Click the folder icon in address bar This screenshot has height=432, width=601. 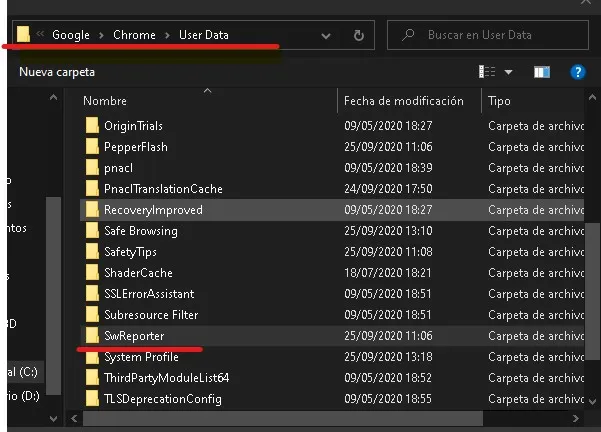[x=23, y=35]
